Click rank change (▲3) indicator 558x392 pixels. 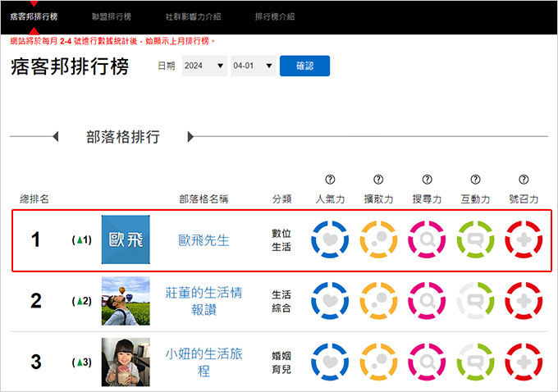click(82, 362)
